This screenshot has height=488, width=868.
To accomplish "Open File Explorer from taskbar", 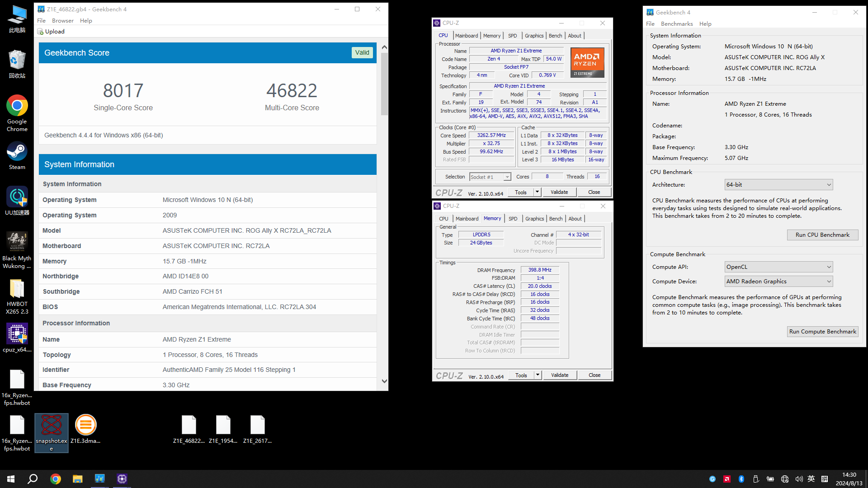I will pos(78,479).
